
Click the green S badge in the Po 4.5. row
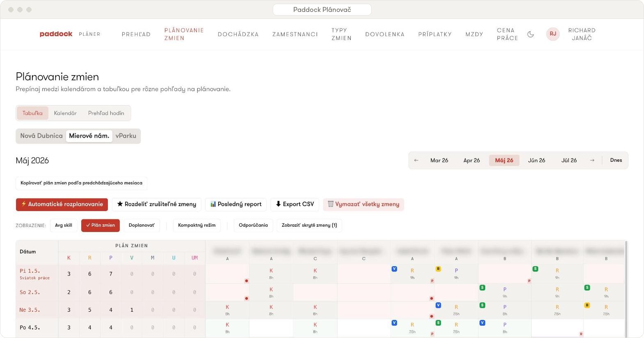click(438, 323)
